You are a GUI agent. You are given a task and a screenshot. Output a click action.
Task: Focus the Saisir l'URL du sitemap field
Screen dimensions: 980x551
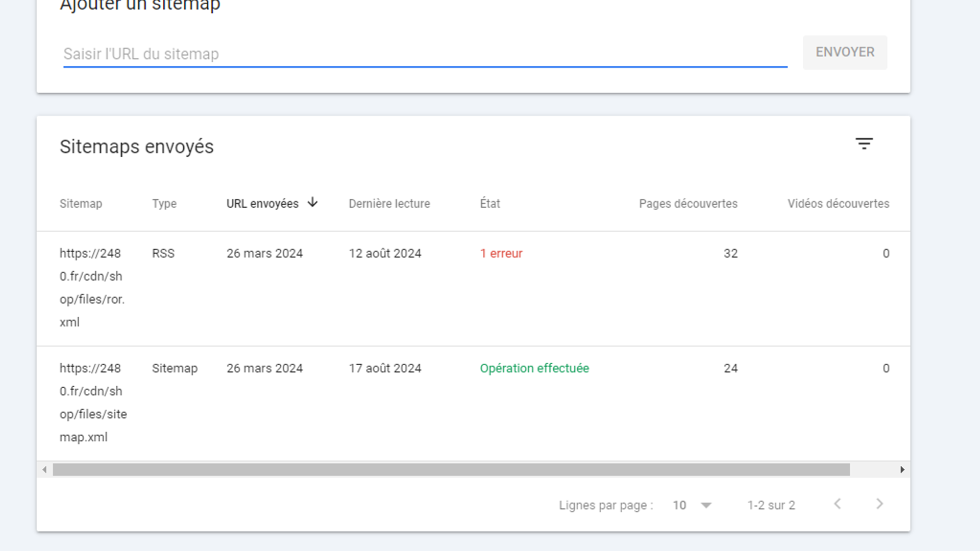[x=425, y=54]
